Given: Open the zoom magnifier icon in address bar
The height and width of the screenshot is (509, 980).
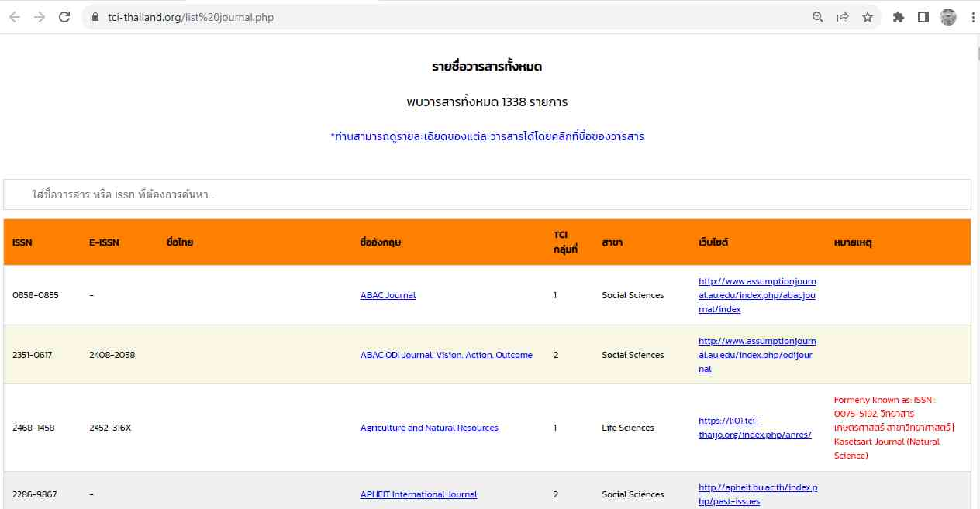Looking at the screenshot, I should click(818, 17).
